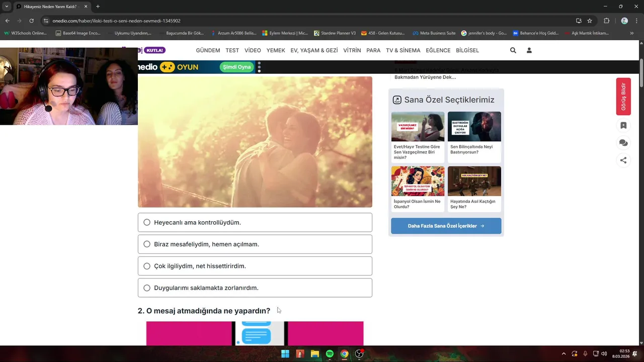Click 'Daha Fazla Sana Özel İçerikler' button
This screenshot has width=644, height=362.
(x=446, y=226)
